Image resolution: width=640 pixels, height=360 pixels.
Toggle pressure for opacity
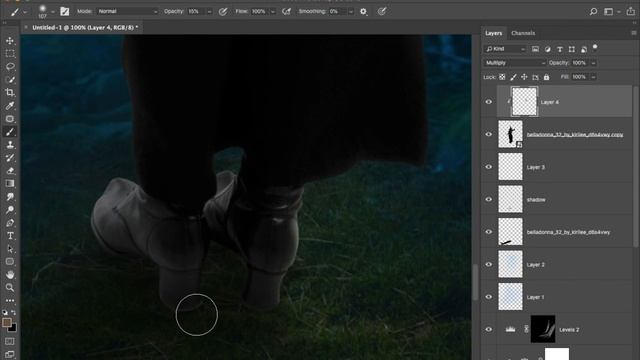click(223, 11)
